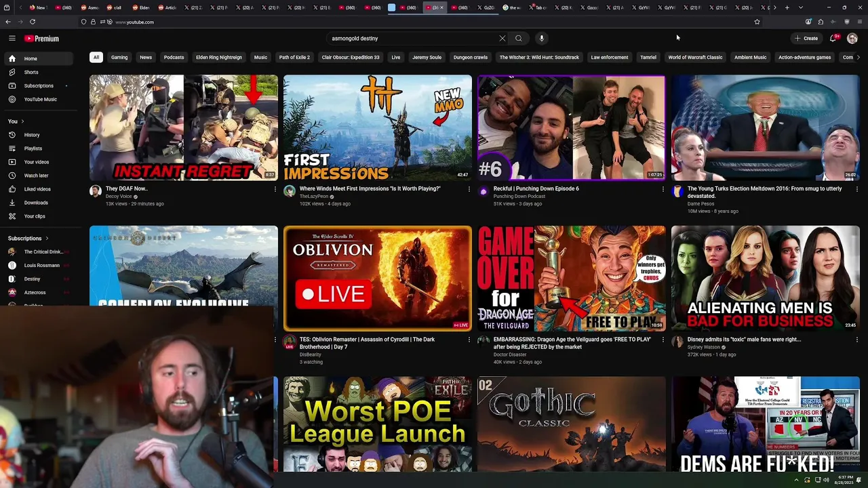Open the Decoy Voice channel link

pyautogui.click(x=119, y=197)
